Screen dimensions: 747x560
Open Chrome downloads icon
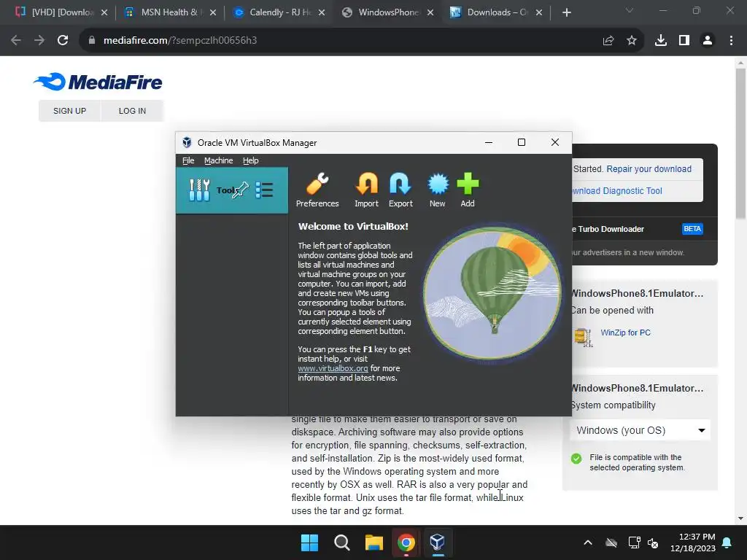coord(661,41)
